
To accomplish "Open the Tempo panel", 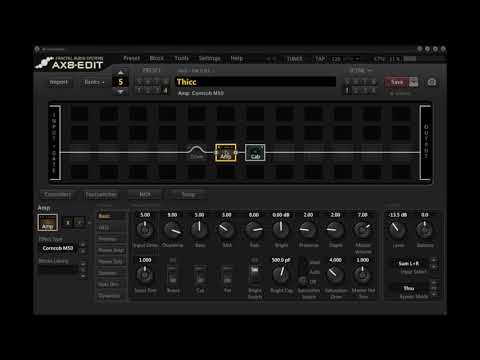I will [188, 194].
